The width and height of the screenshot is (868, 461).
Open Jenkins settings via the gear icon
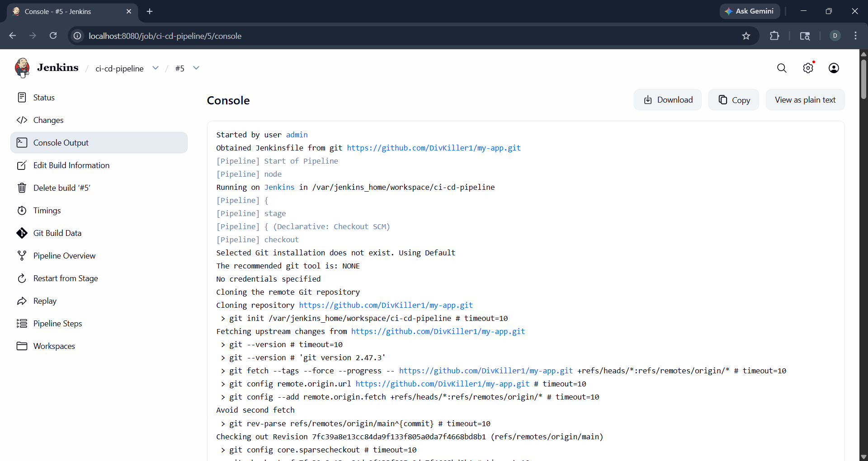(x=808, y=68)
